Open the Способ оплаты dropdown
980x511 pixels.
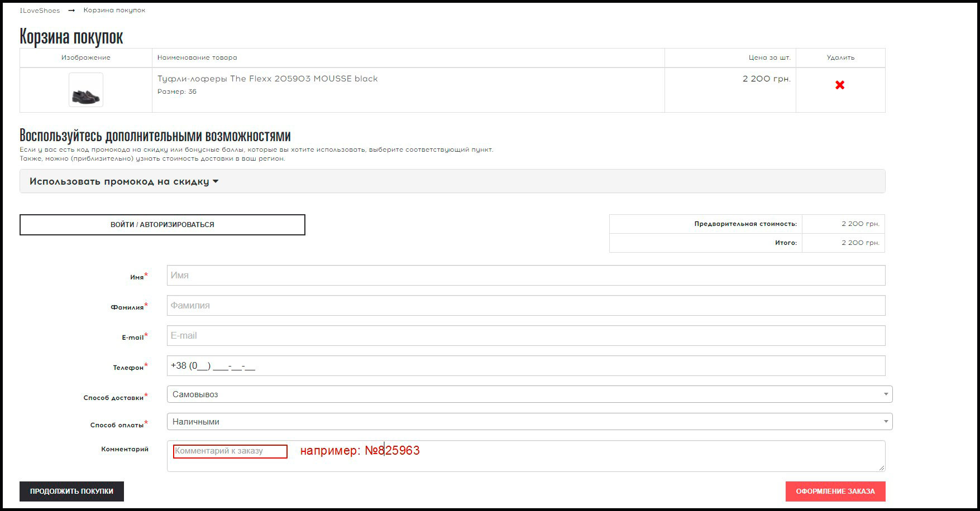[529, 422]
